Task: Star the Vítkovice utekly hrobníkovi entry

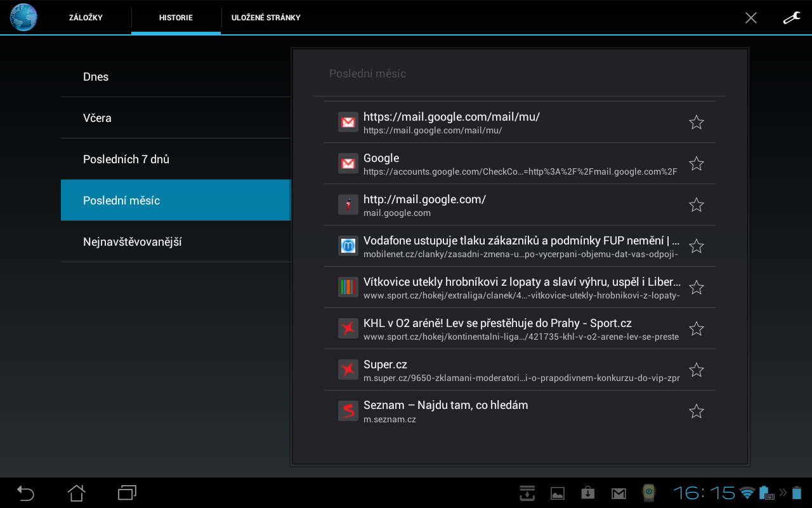Action: (x=696, y=287)
